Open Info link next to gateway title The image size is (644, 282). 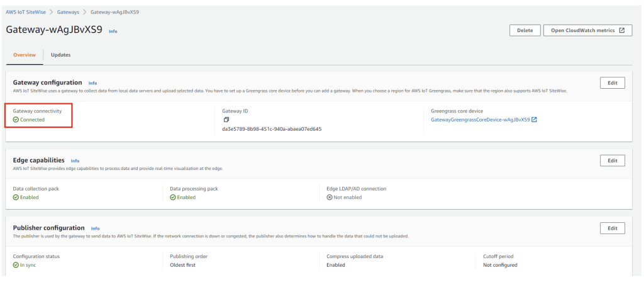pyautogui.click(x=113, y=31)
